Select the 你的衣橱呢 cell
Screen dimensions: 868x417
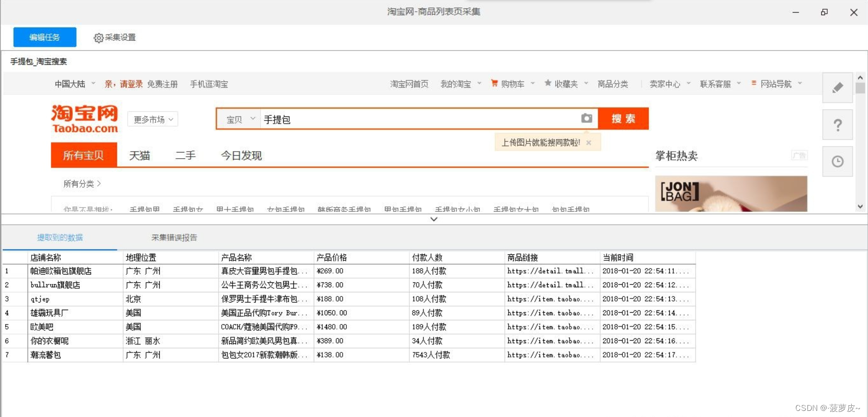tap(75, 341)
